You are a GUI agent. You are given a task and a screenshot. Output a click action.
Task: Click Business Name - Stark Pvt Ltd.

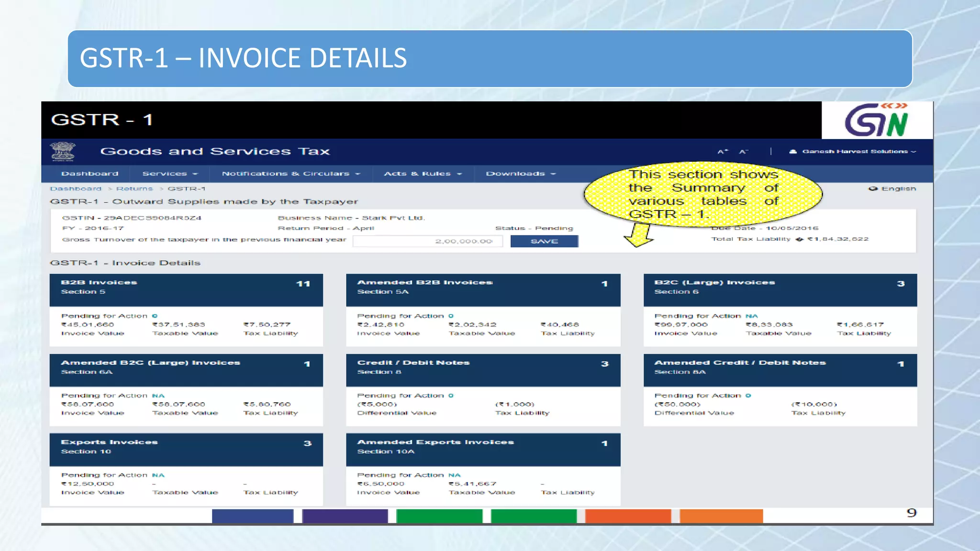(x=351, y=218)
